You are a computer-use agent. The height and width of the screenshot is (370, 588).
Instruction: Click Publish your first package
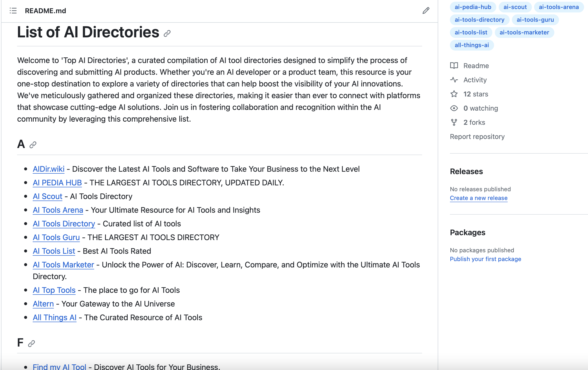click(x=486, y=259)
